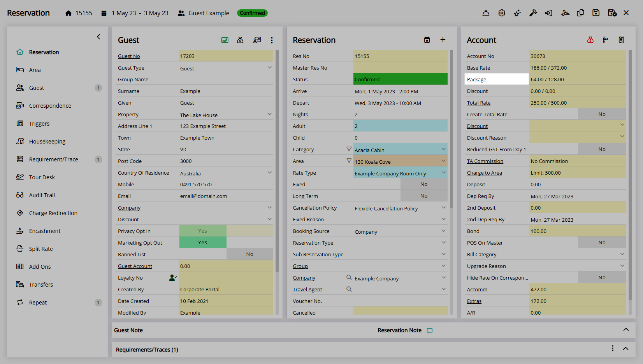This screenshot has height=364, width=643.
Task: Click the receipt icon in Account panel
Action: coord(621,40)
